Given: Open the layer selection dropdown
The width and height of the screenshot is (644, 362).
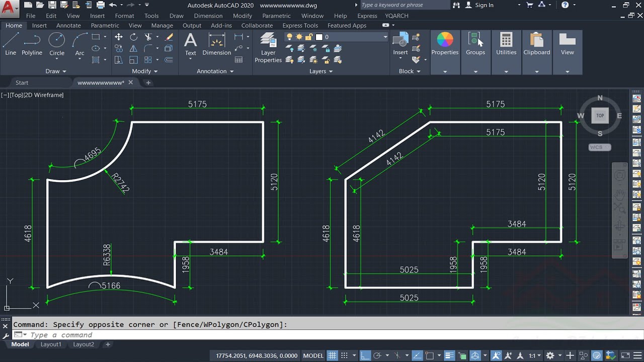Looking at the screenshot, I should point(385,37).
